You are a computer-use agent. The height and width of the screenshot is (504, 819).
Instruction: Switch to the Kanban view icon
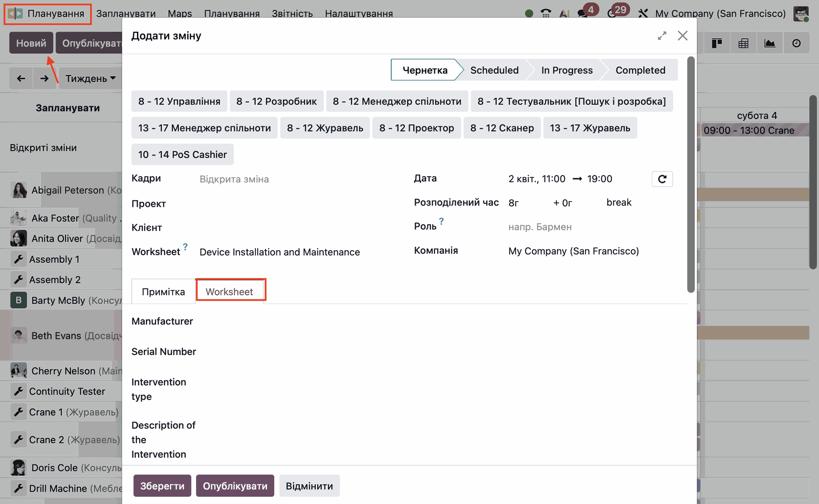click(717, 43)
